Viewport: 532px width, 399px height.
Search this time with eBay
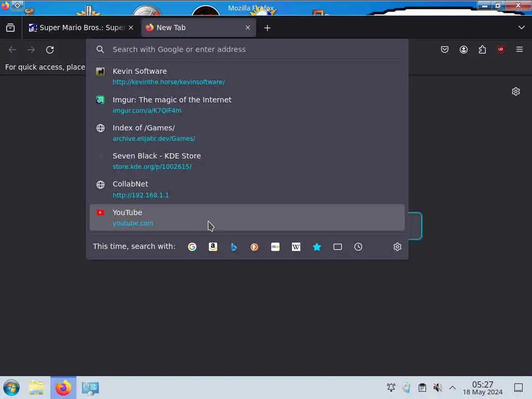[x=275, y=247]
